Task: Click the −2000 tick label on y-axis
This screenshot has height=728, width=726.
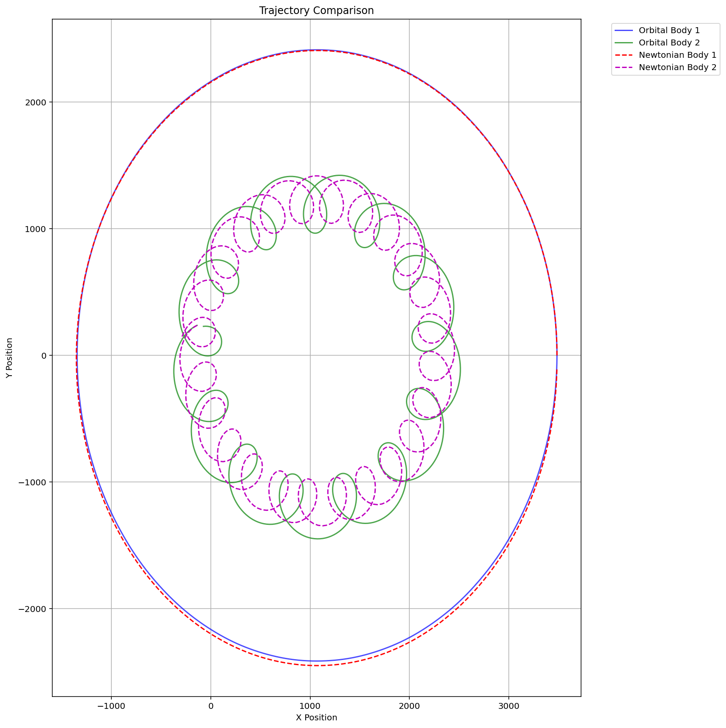Action: [x=33, y=609]
